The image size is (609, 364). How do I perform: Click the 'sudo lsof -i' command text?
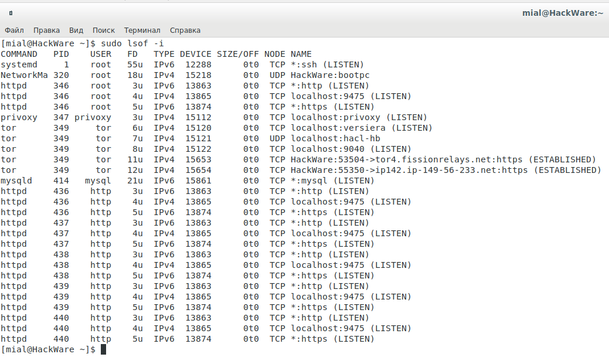132,43
